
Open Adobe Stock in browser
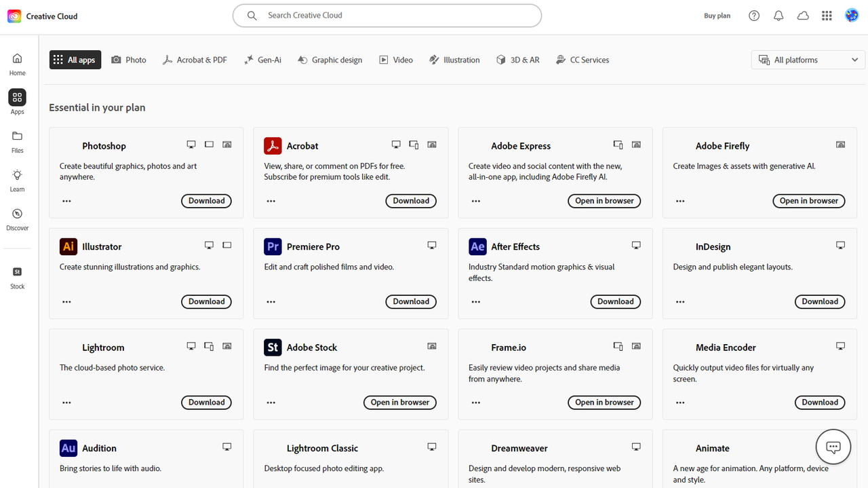click(400, 402)
